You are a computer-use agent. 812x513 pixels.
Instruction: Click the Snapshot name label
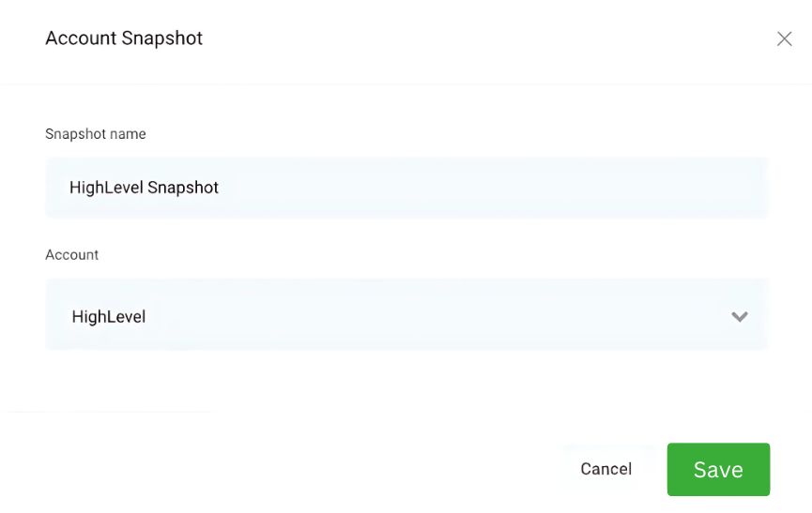tap(96, 134)
